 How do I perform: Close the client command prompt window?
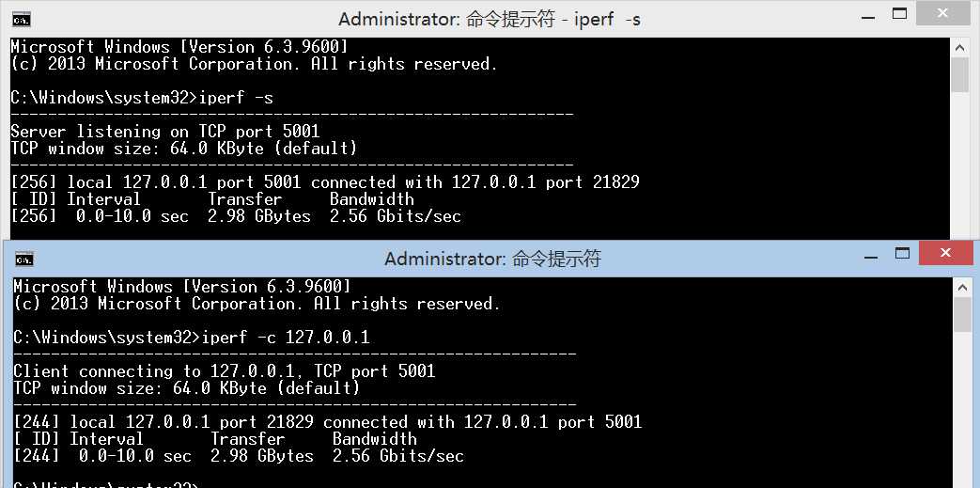point(945,253)
